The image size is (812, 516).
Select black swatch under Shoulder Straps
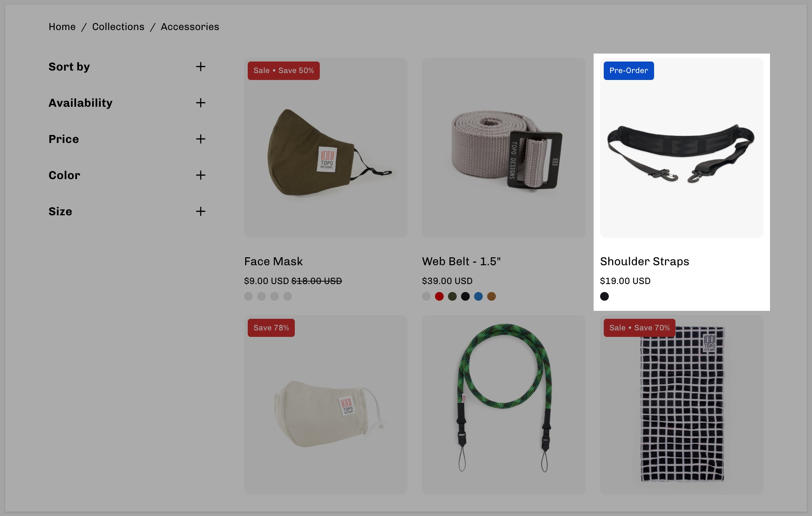(x=604, y=296)
